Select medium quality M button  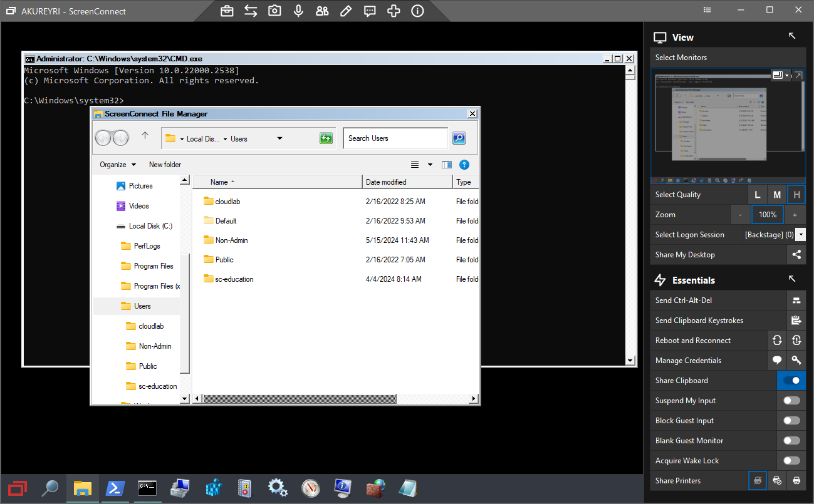(777, 195)
